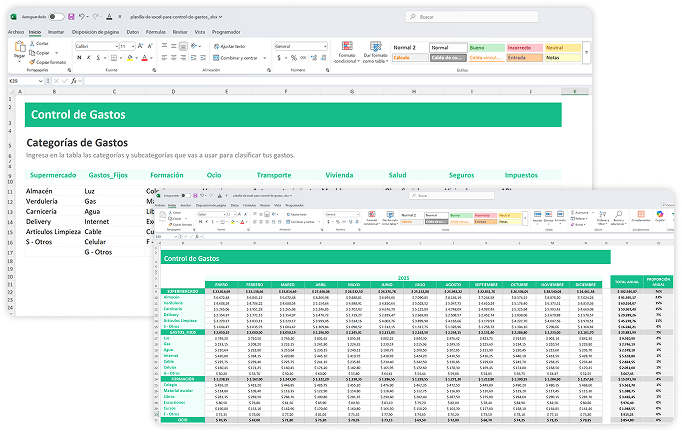Open the Pegar paste button in back window
The height and width of the screenshot is (432, 682).
[x=19, y=50]
